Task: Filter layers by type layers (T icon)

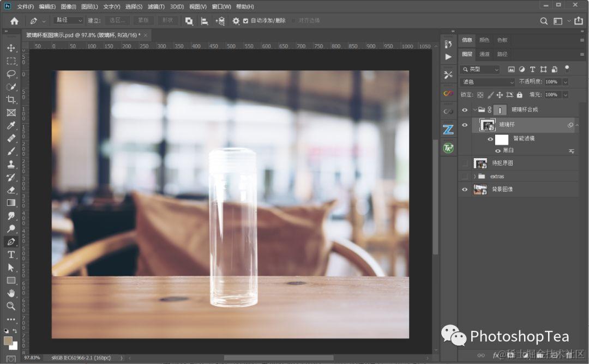Action: point(532,69)
